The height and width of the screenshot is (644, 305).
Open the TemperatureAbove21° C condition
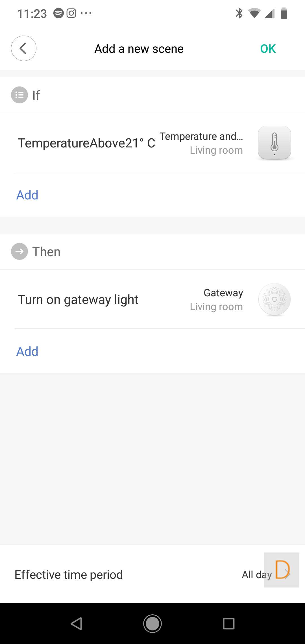(86, 143)
